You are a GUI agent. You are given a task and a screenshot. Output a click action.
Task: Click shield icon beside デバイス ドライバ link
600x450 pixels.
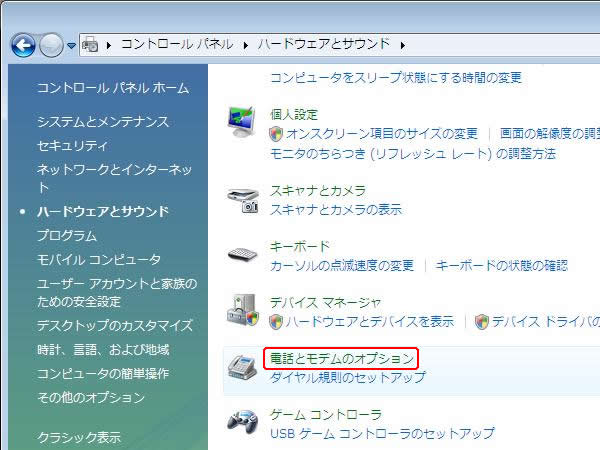(x=482, y=322)
